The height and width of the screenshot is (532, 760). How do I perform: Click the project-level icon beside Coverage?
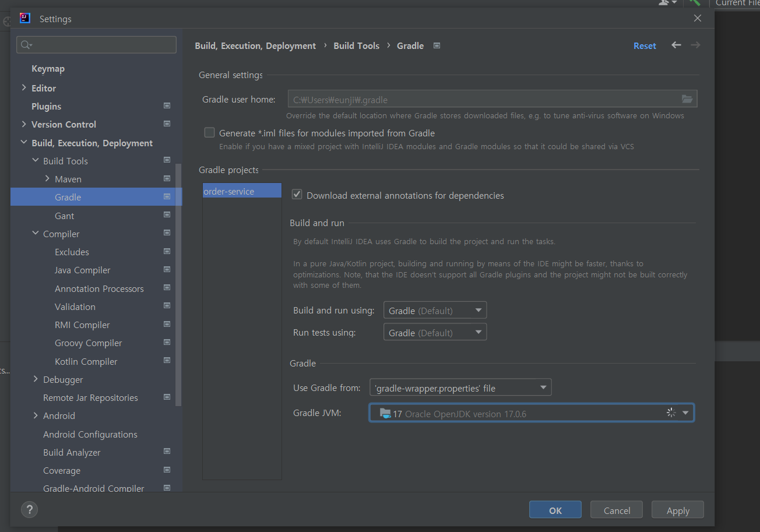[x=167, y=470]
